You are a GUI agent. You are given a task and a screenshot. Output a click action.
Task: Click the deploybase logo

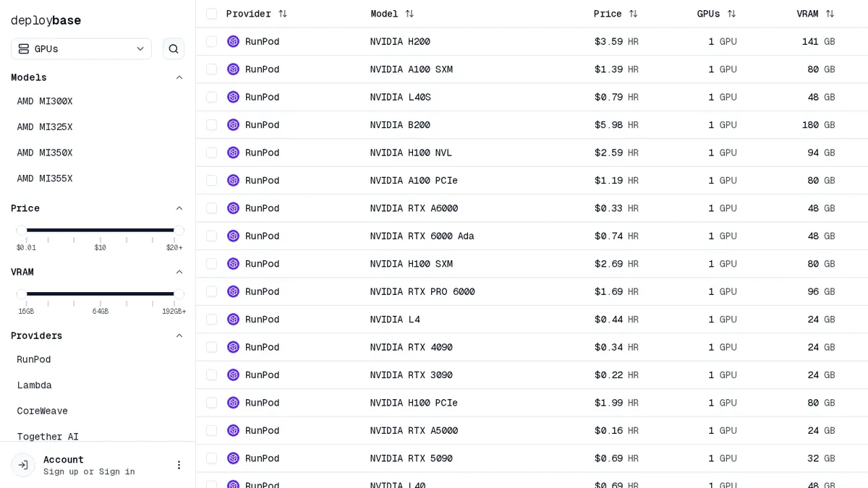point(46,20)
